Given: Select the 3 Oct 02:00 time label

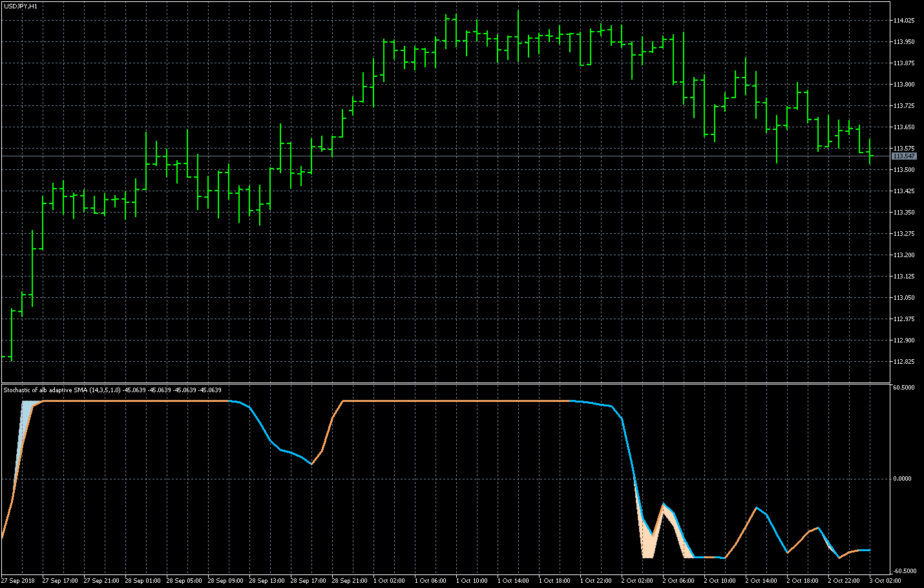Looking at the screenshot, I should point(885,581).
